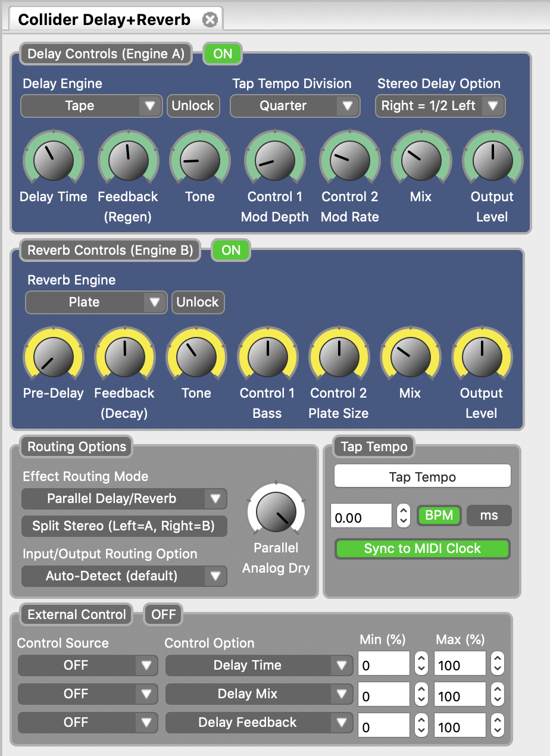Click the Delay Controls (Engine A) header

(x=106, y=54)
